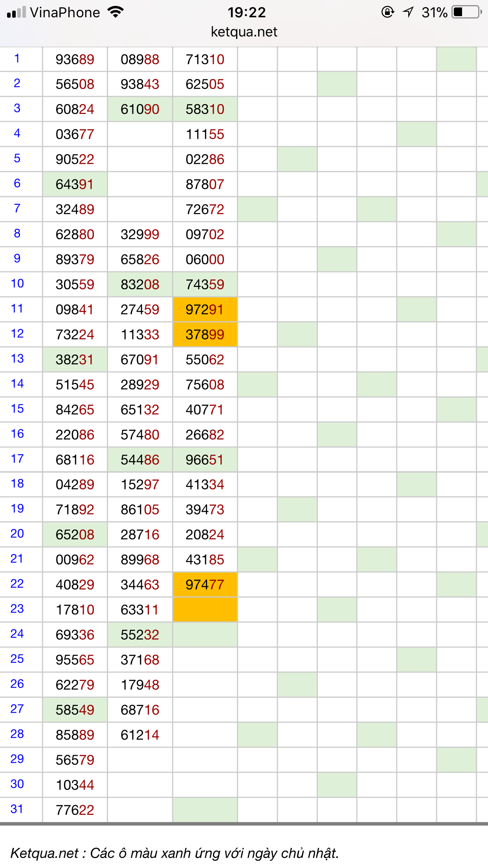This screenshot has height=868, width=488.
Task: Tap the location arrow status icon
Action: [x=408, y=12]
